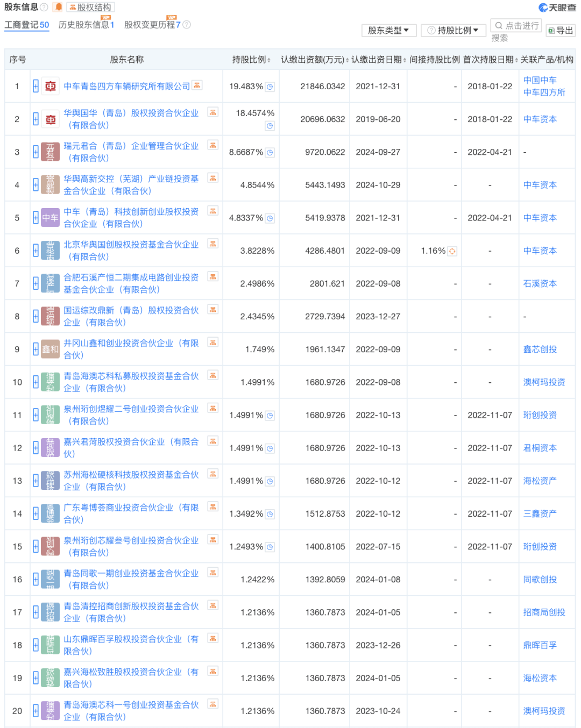The width and height of the screenshot is (581, 728).
Task: Click help icon next to 股东信息
Action: click(44, 8)
